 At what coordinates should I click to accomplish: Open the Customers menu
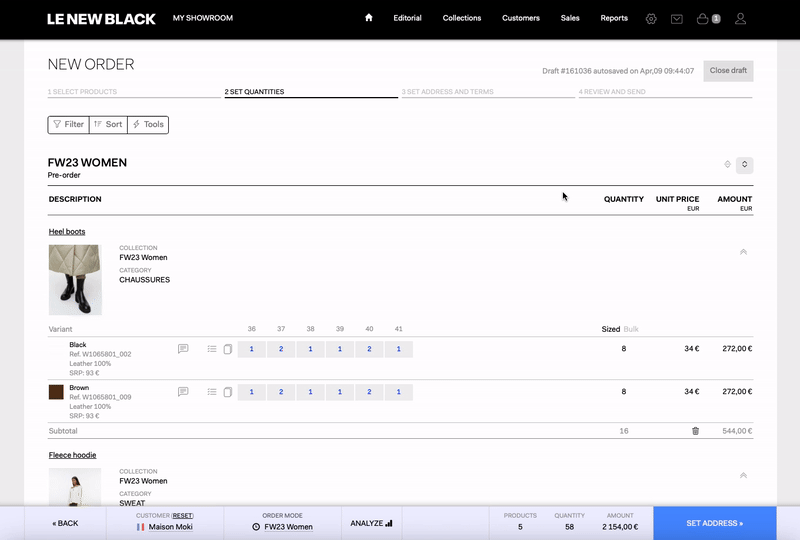pyautogui.click(x=520, y=18)
